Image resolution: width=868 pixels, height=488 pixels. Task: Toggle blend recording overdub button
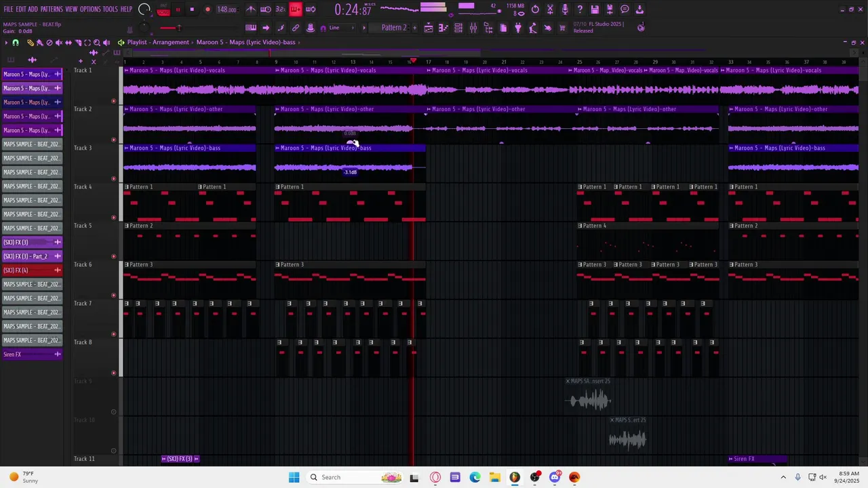click(x=296, y=9)
